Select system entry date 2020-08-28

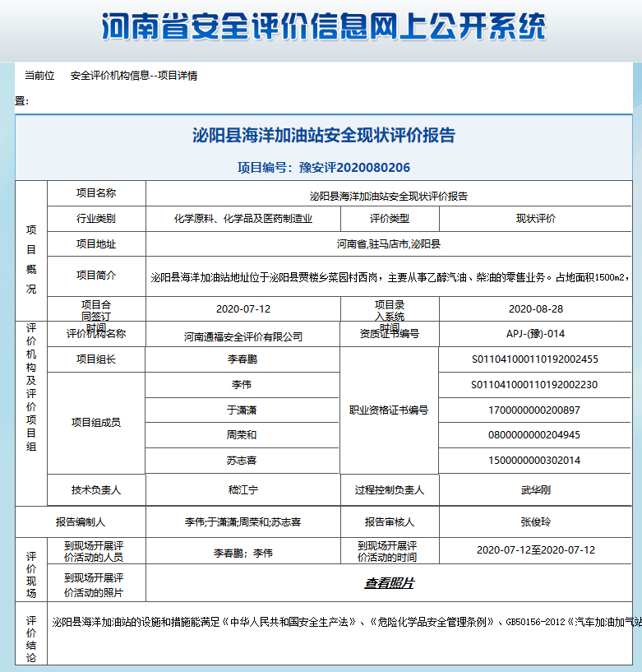535,309
